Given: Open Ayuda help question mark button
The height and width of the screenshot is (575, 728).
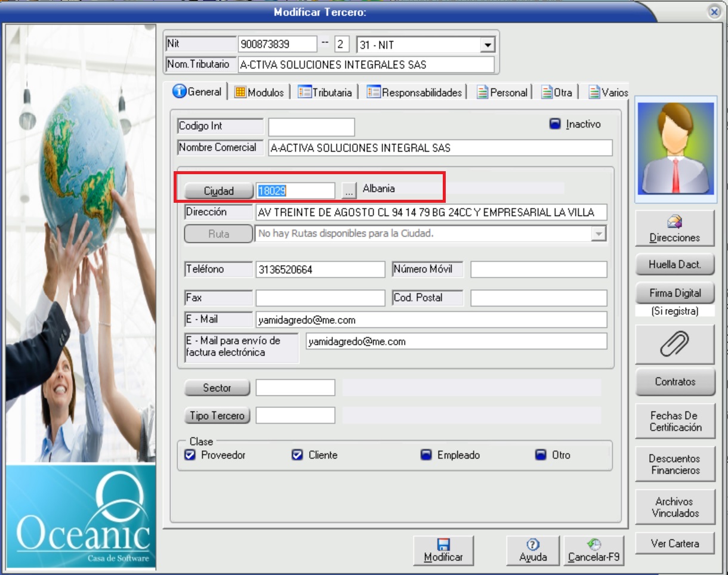Looking at the screenshot, I should (x=533, y=551).
